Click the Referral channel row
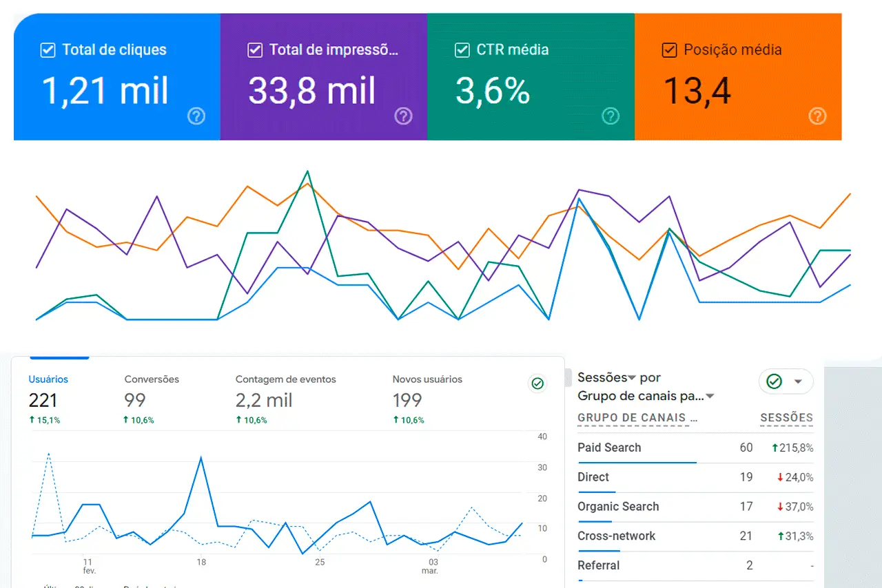 click(695, 567)
